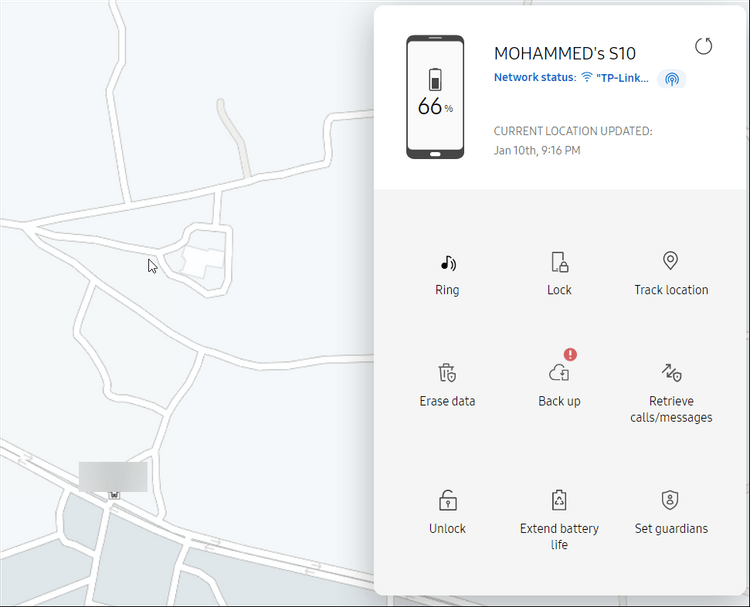Open Extend battery life icon

559,500
